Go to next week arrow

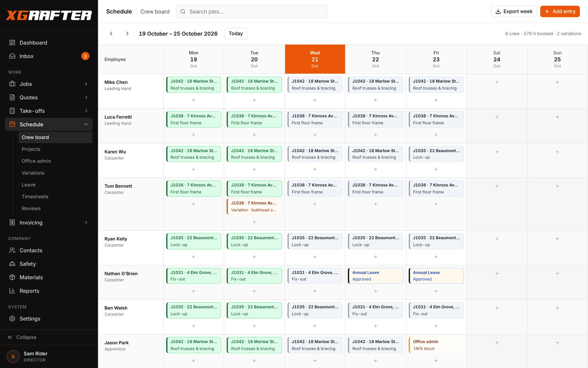pos(127,33)
